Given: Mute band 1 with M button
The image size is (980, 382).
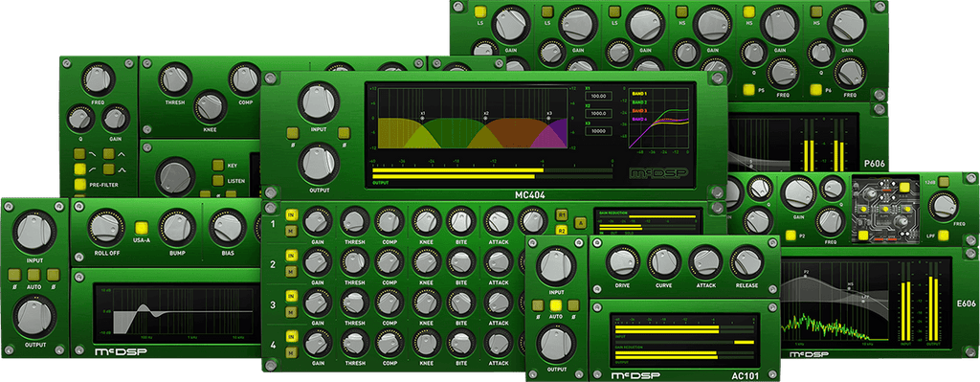Looking at the screenshot, I should 291,232.
